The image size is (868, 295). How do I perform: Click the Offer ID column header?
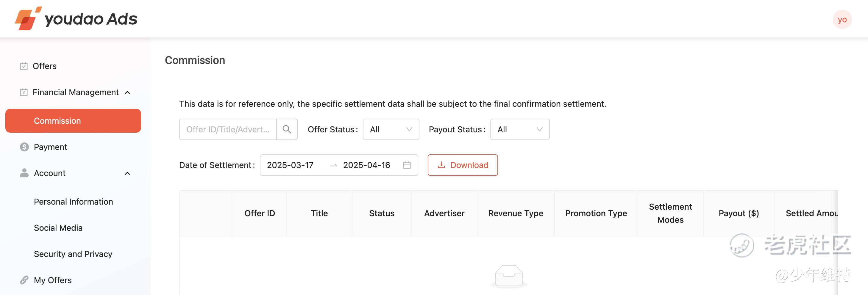tap(260, 213)
